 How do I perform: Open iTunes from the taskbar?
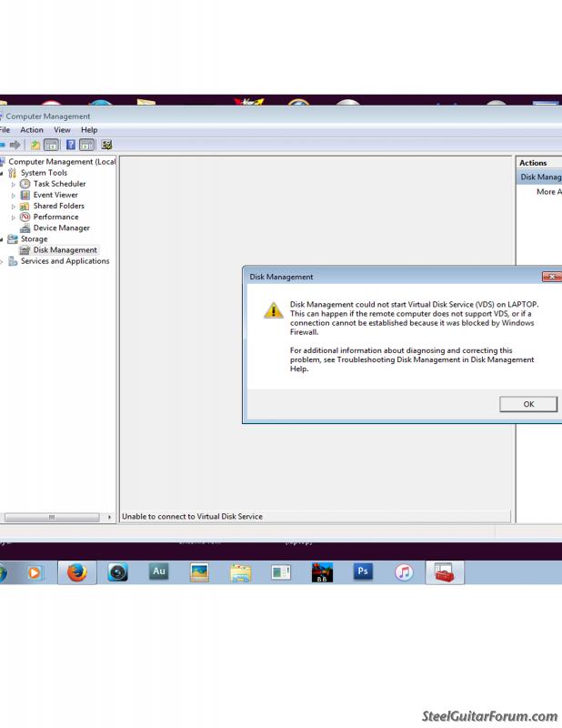(404, 572)
